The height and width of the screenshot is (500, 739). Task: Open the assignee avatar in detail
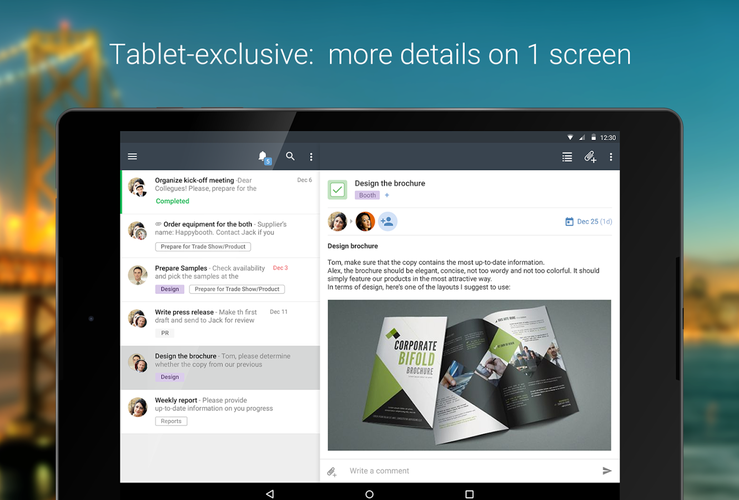[x=365, y=221]
